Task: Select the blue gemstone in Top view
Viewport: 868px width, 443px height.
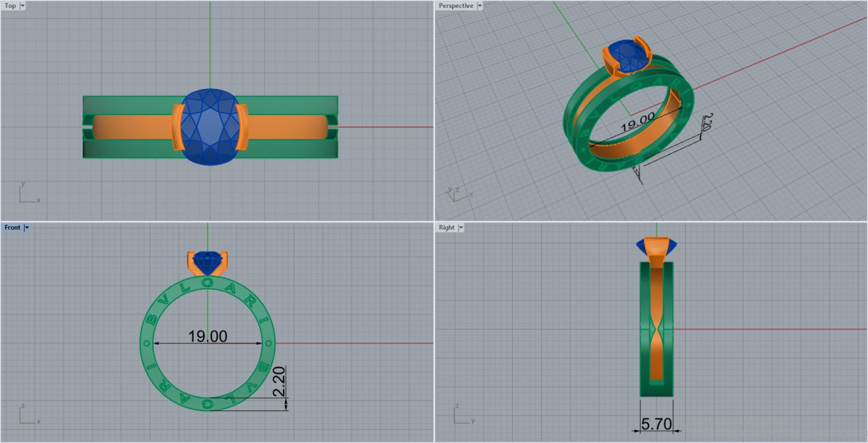Action: (210, 127)
